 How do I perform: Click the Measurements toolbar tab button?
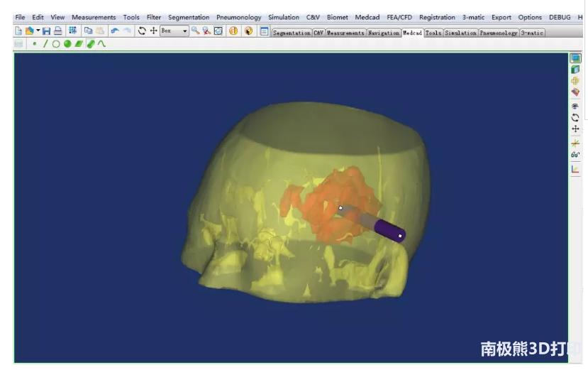pyautogui.click(x=345, y=33)
